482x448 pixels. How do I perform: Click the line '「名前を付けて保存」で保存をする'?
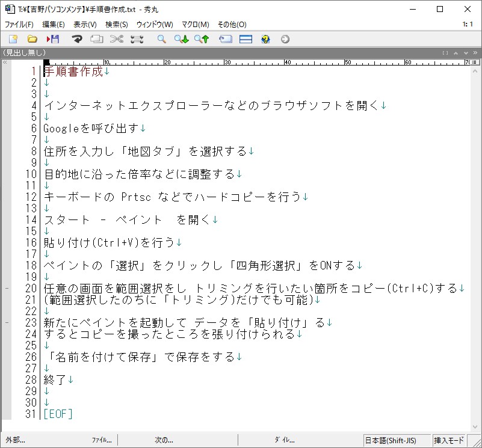pyautogui.click(x=140, y=357)
